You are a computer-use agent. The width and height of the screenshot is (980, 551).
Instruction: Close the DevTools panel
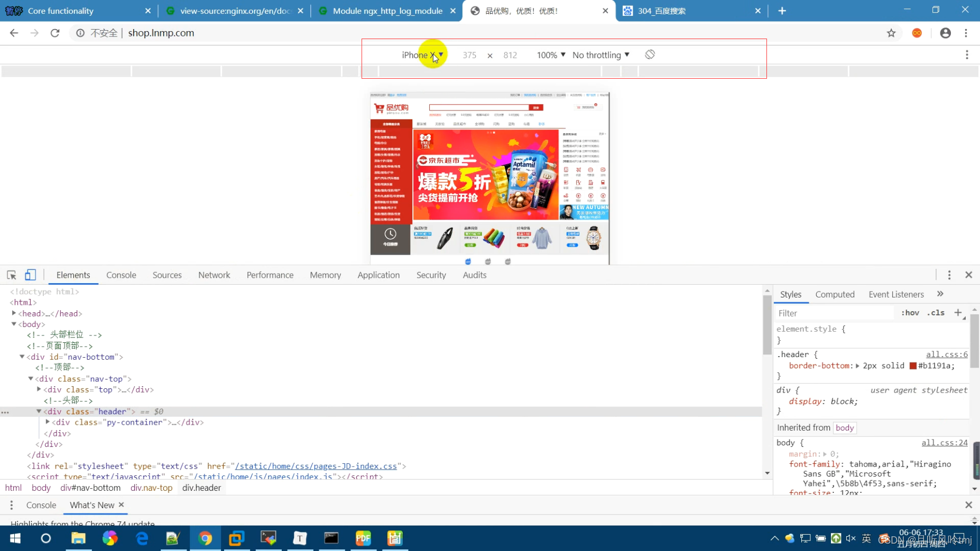(x=968, y=275)
